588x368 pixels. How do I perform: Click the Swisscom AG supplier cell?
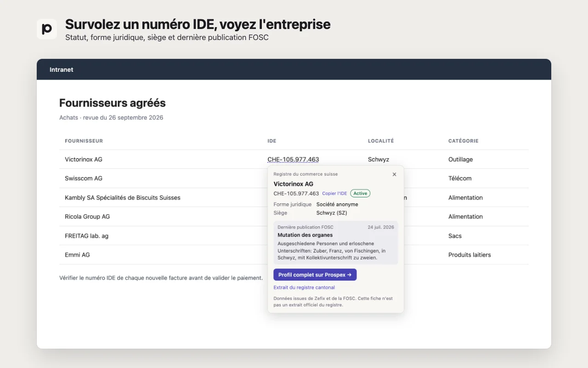click(x=84, y=178)
